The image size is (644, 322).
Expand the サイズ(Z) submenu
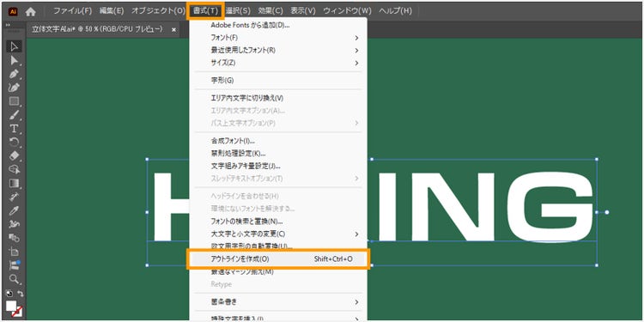(x=278, y=63)
